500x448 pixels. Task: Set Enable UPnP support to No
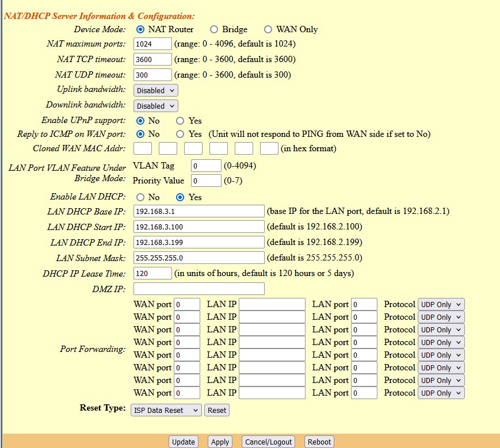click(140, 121)
